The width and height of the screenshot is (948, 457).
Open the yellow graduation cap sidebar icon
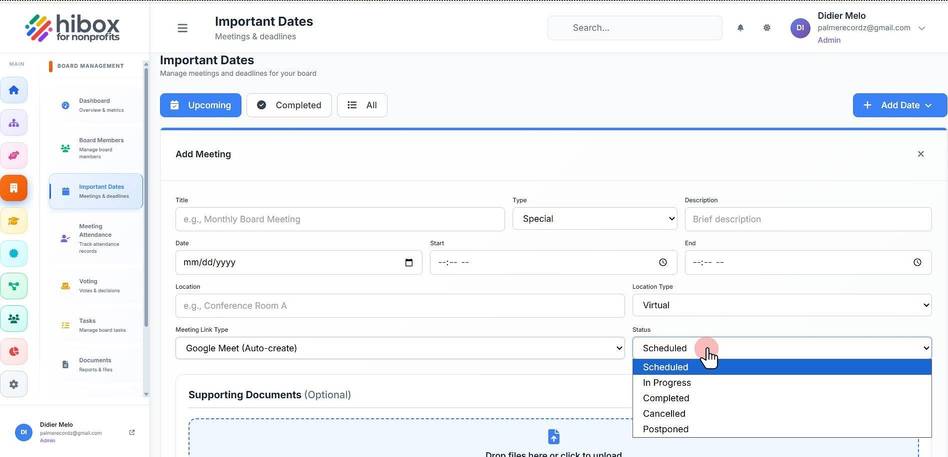pyautogui.click(x=14, y=221)
